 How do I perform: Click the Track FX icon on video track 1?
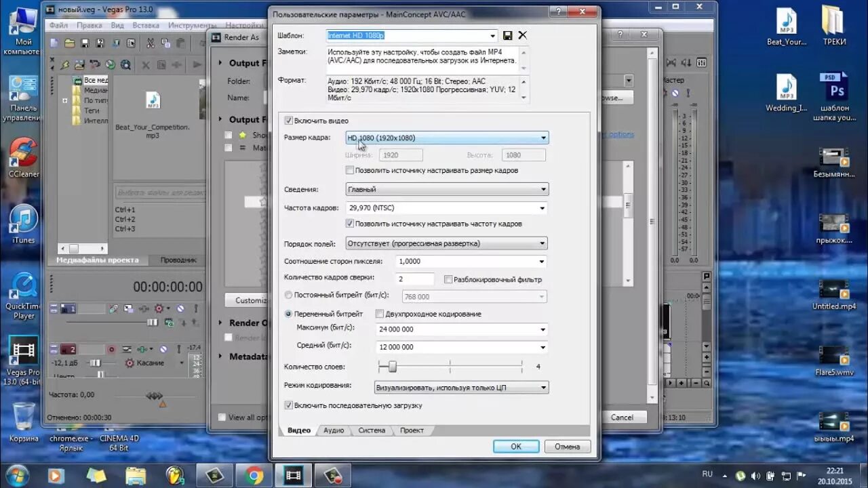(143, 308)
